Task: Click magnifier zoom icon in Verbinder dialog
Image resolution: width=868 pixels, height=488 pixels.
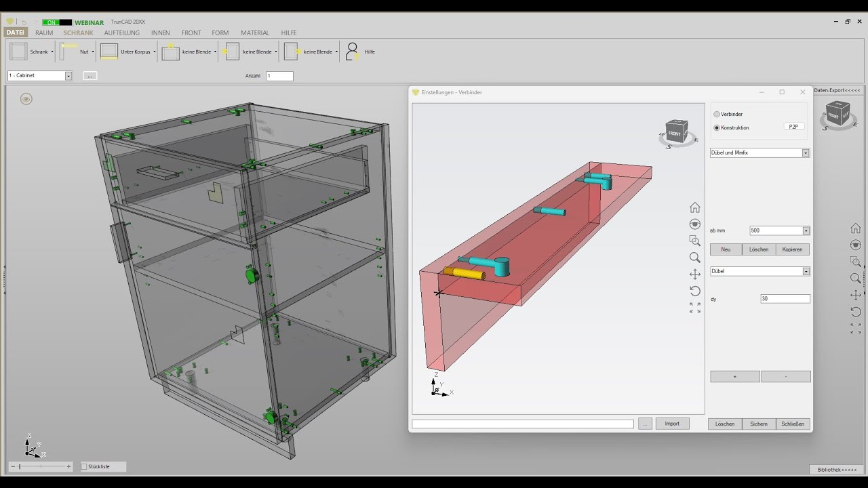Action: pos(694,258)
